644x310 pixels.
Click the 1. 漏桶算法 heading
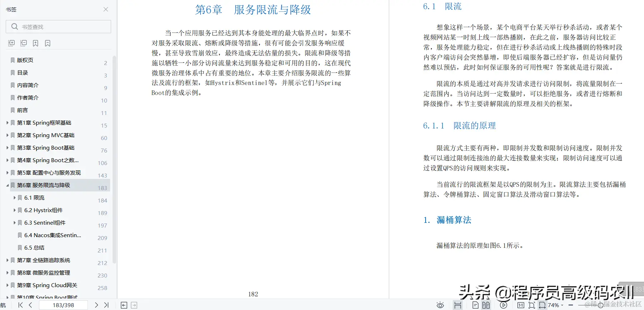447,220
